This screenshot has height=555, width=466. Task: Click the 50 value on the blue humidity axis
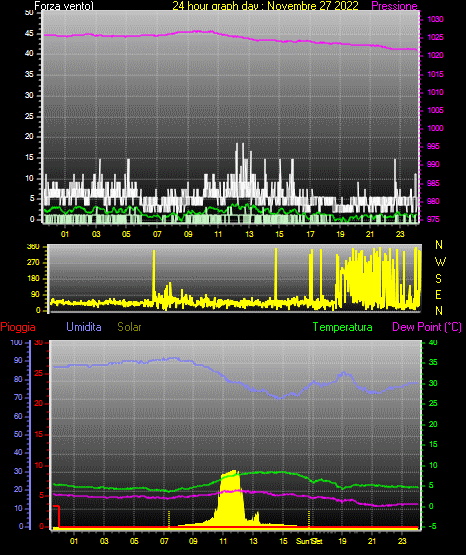pos(18,434)
